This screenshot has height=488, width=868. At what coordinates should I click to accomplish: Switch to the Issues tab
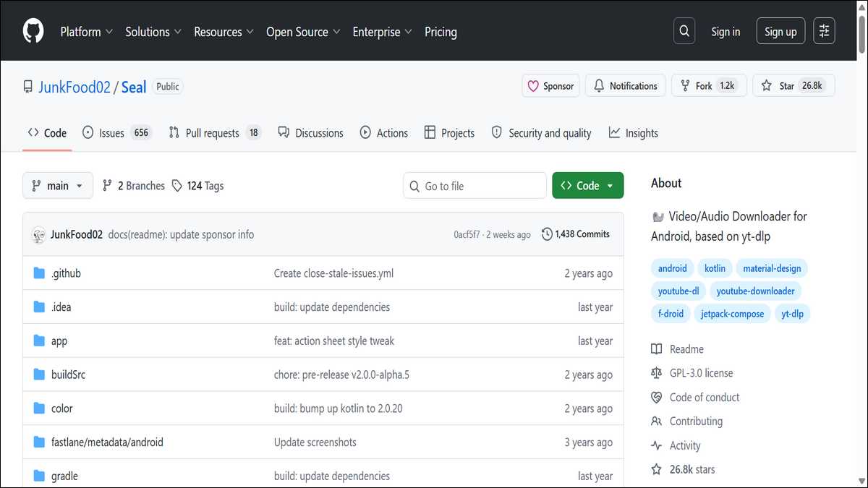coord(116,133)
